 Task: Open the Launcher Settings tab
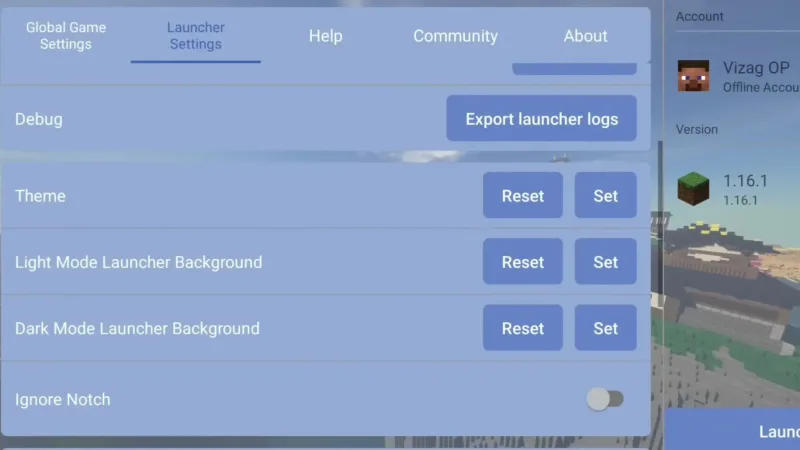point(196,36)
